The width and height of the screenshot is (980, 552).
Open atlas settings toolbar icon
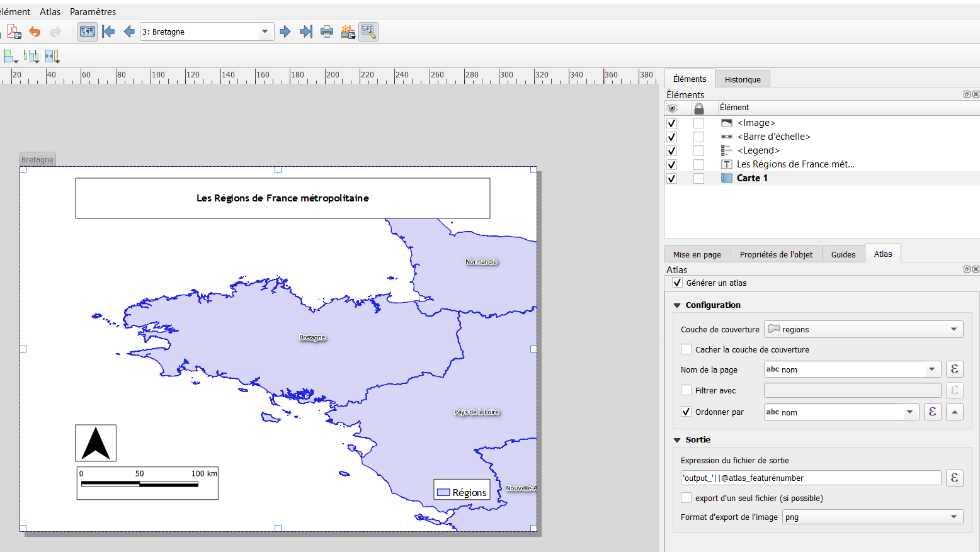click(x=368, y=31)
